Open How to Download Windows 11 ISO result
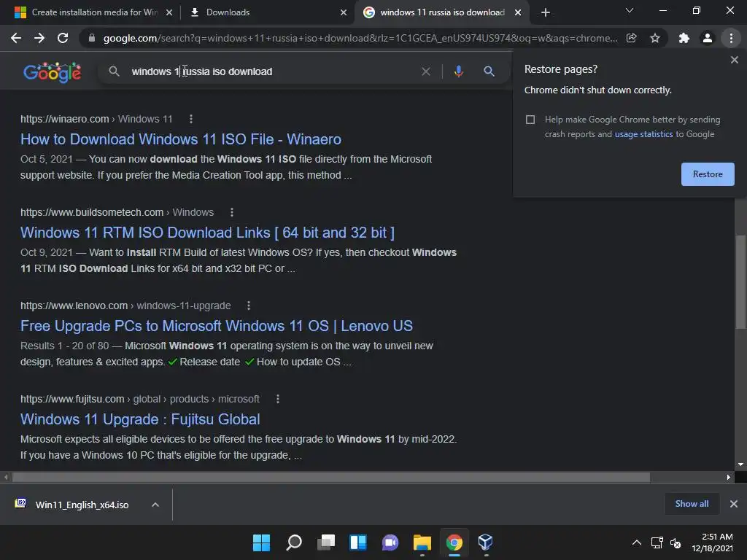Image resolution: width=747 pixels, height=560 pixels. (181, 139)
